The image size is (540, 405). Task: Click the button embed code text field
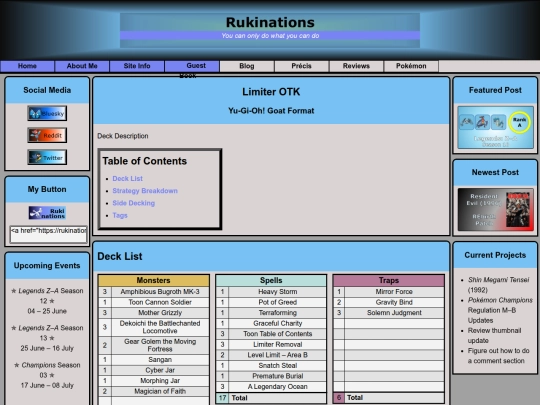coord(49,234)
